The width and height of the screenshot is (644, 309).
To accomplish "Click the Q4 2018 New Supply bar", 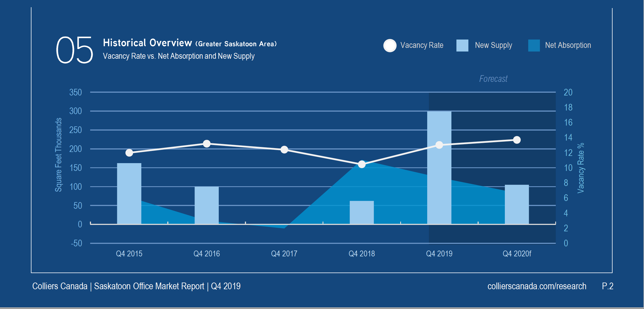I will coord(362,212).
